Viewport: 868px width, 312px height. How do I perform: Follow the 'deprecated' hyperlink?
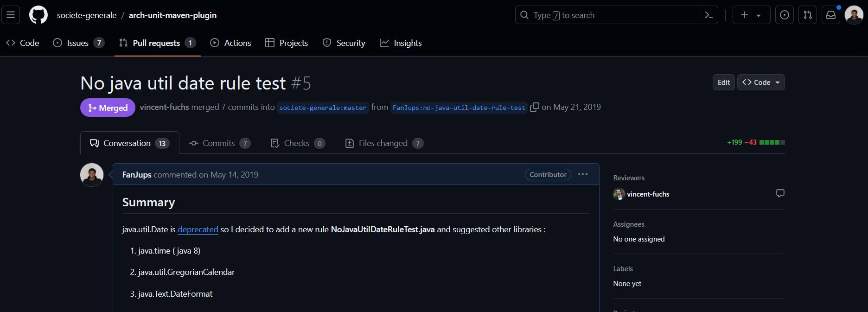pyautogui.click(x=198, y=229)
